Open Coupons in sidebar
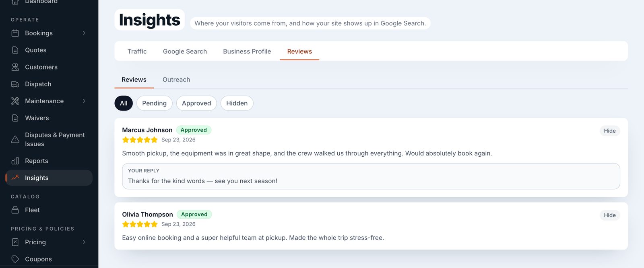Viewport: 644px width, 268px height. point(49,259)
